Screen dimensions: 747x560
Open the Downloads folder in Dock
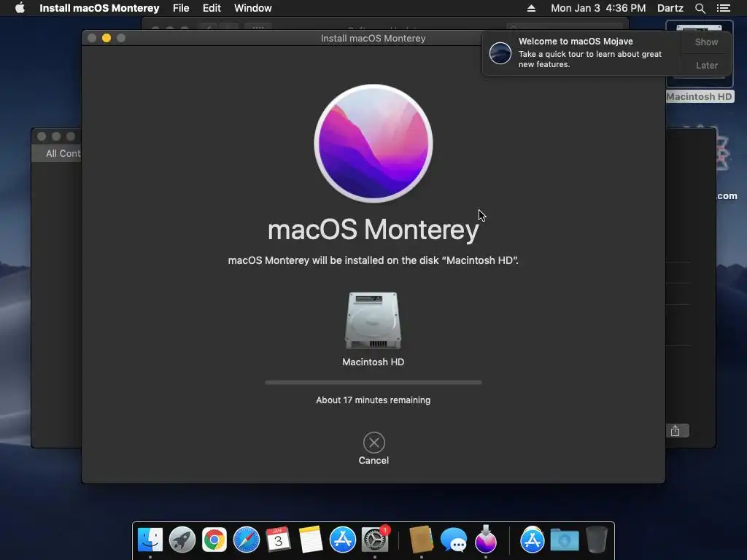click(x=565, y=540)
